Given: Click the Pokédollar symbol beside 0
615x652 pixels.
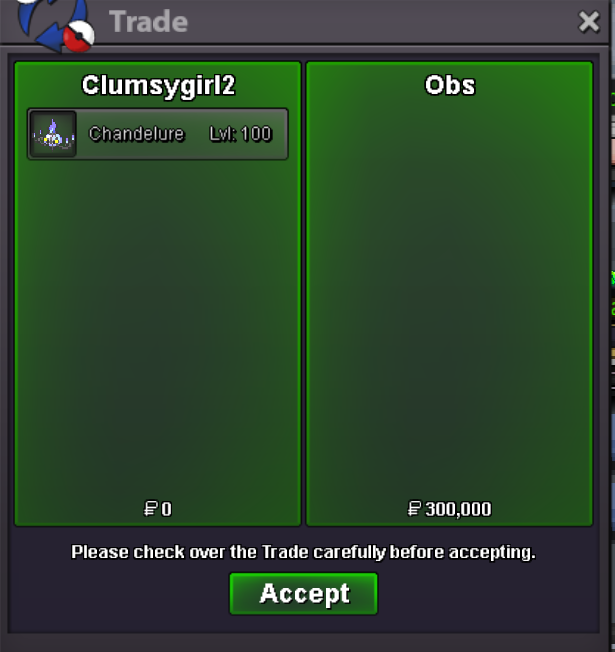Looking at the screenshot, I should pyautogui.click(x=150, y=509).
